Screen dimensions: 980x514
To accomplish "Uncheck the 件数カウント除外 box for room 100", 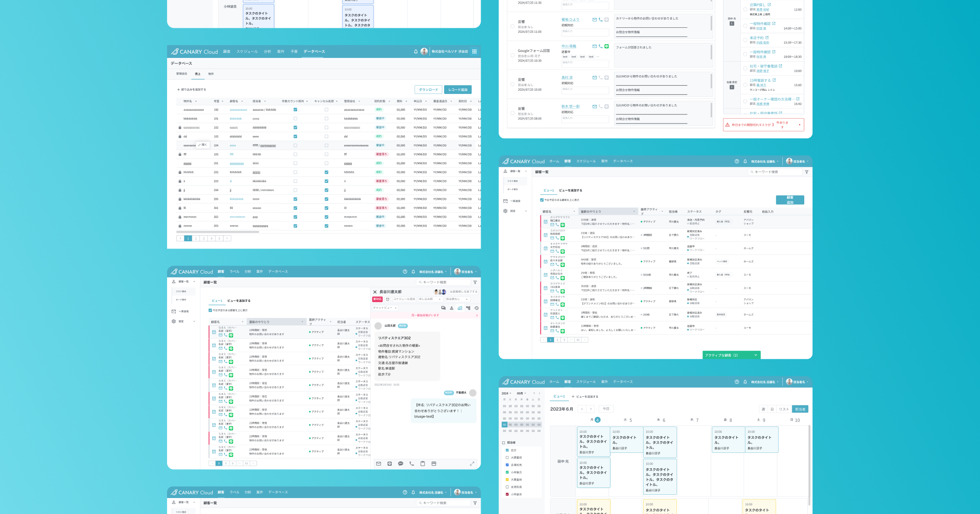I will (x=295, y=109).
